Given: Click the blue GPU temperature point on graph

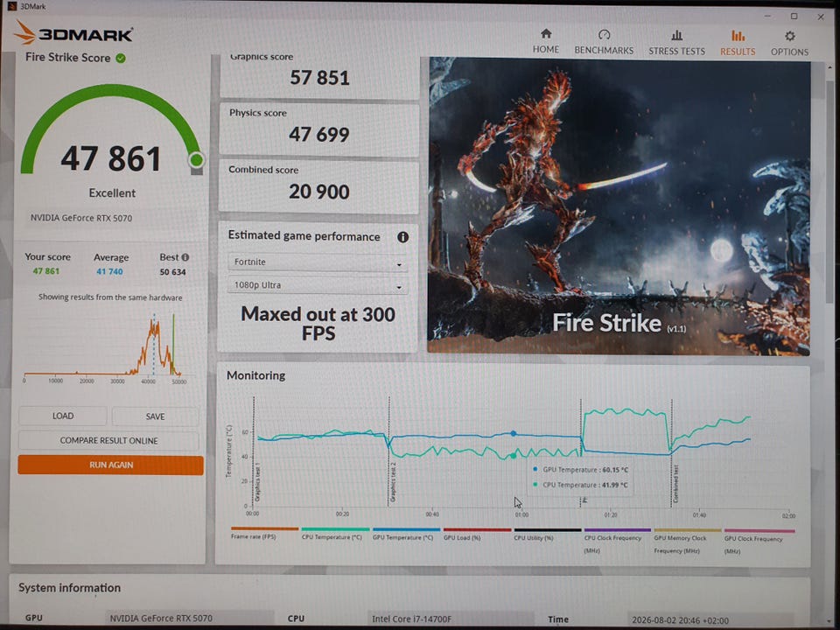Looking at the screenshot, I should (x=514, y=433).
